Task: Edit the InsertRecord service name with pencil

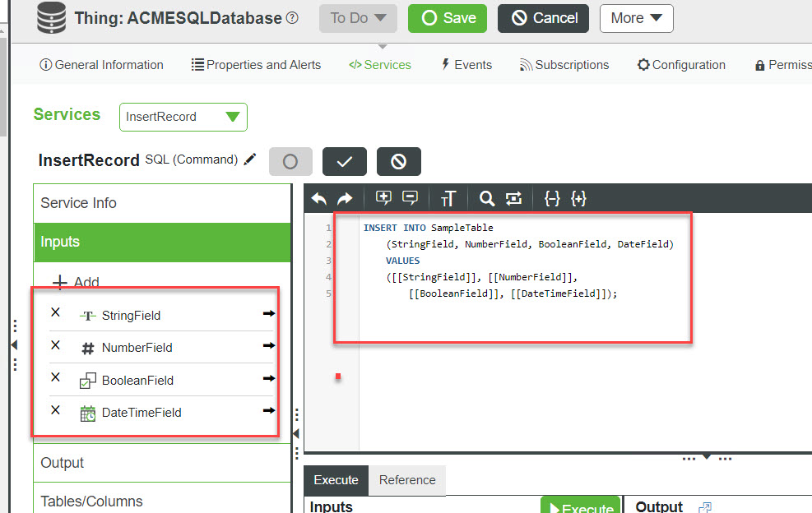Action: [x=250, y=159]
